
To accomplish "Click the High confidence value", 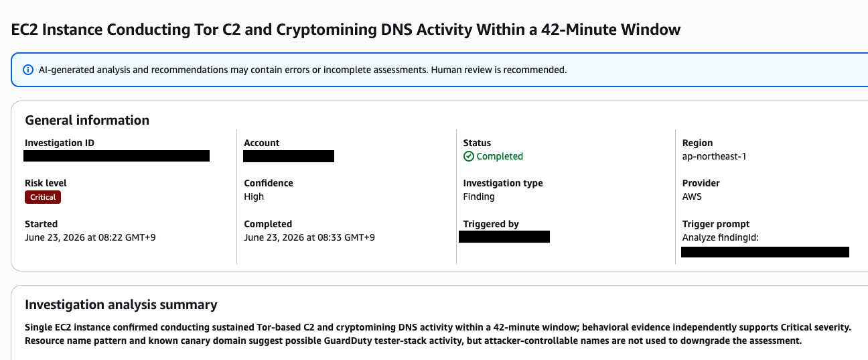I will (254, 196).
